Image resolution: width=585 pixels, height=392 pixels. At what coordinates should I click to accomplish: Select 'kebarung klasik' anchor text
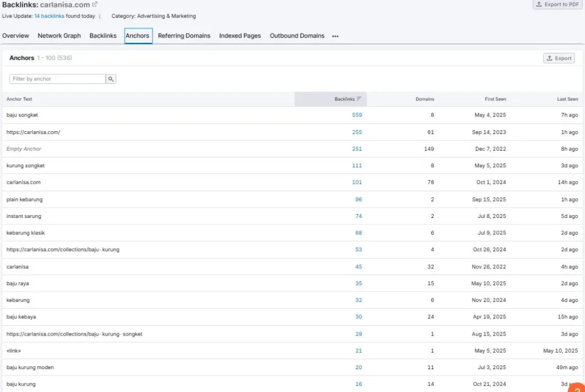[26, 233]
